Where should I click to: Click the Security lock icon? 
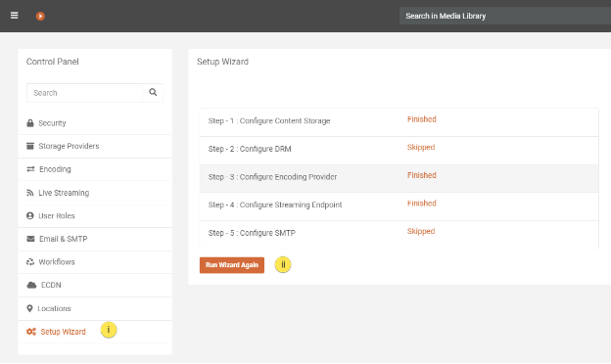coord(30,123)
